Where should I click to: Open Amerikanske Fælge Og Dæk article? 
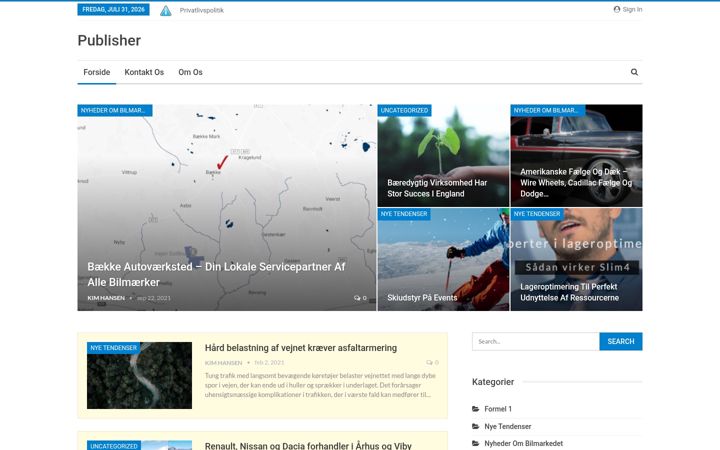576,183
